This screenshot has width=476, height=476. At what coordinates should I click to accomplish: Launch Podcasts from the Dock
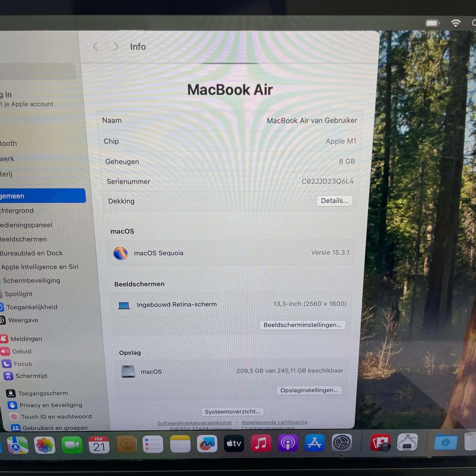pyautogui.click(x=288, y=443)
